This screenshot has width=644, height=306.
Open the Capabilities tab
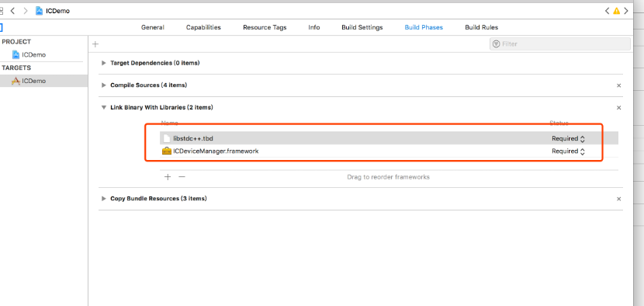[x=203, y=27]
